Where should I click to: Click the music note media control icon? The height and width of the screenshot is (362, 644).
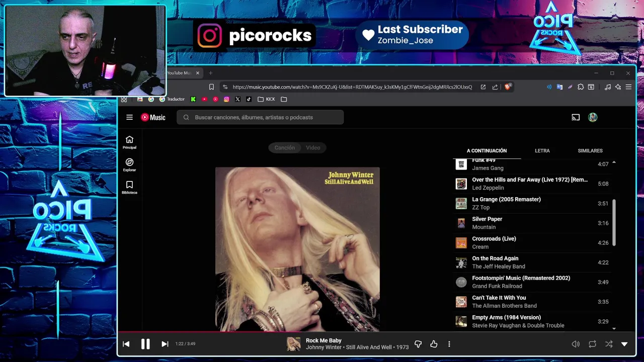608,87
